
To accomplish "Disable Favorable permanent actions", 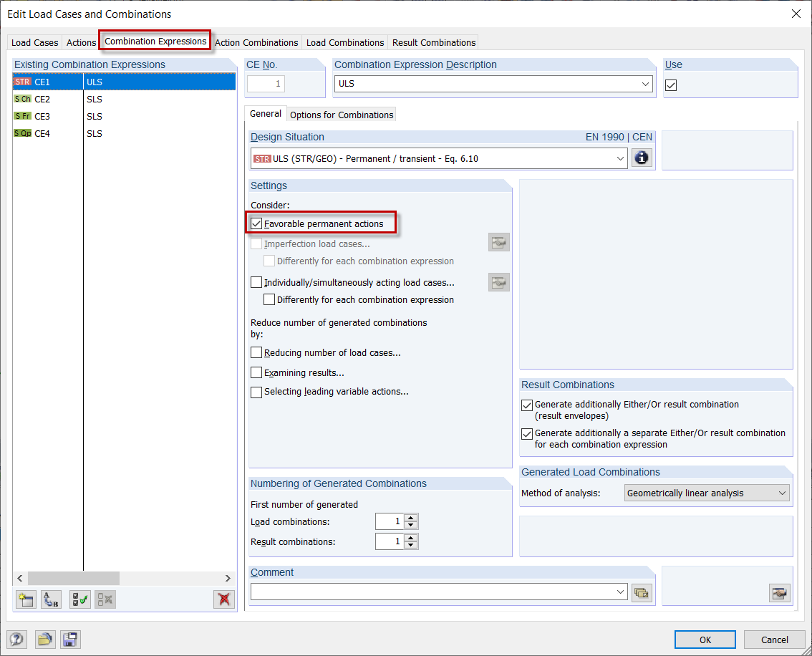I will click(256, 223).
